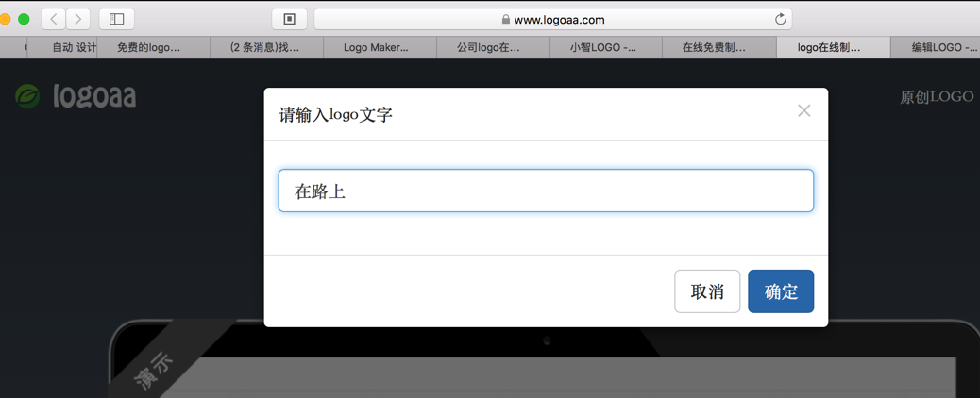Select the logo在线制 active tab
This screenshot has height=398, width=980.
[x=833, y=47]
